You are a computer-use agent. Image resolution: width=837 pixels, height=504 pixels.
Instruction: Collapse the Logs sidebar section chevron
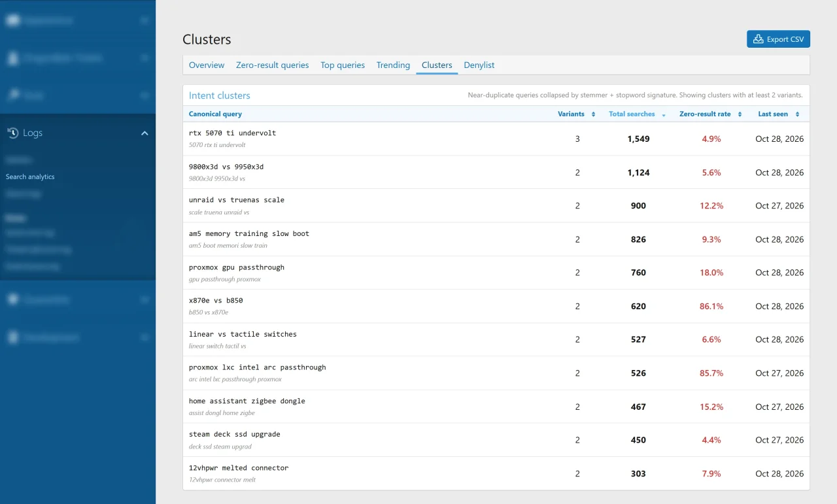tap(145, 133)
